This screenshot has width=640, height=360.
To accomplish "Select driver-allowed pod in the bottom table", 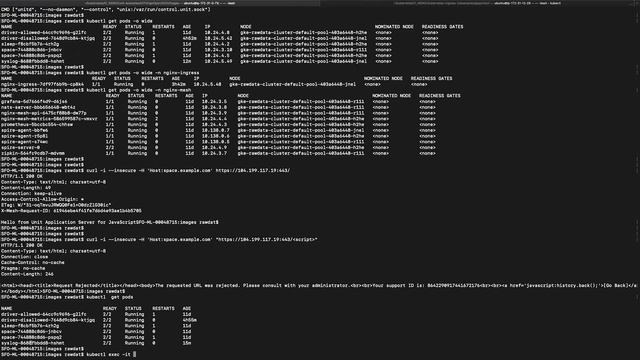I will pos(44,314).
